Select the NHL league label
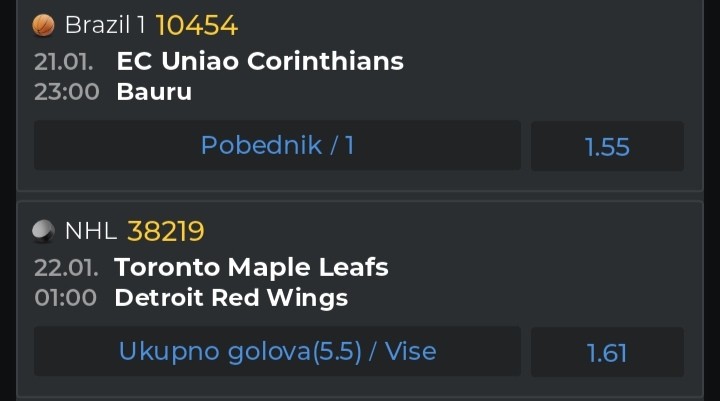The height and width of the screenshot is (401, 720). coord(91,232)
